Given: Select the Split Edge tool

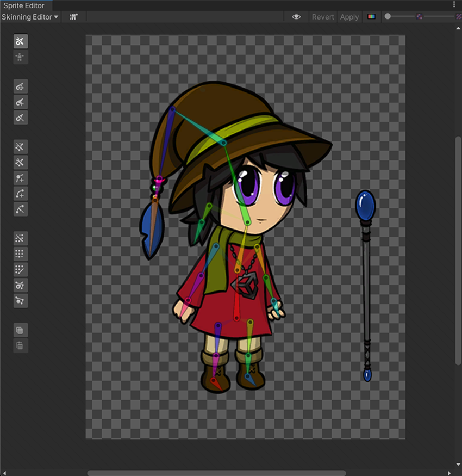Looking at the screenshot, I should 20,209.
